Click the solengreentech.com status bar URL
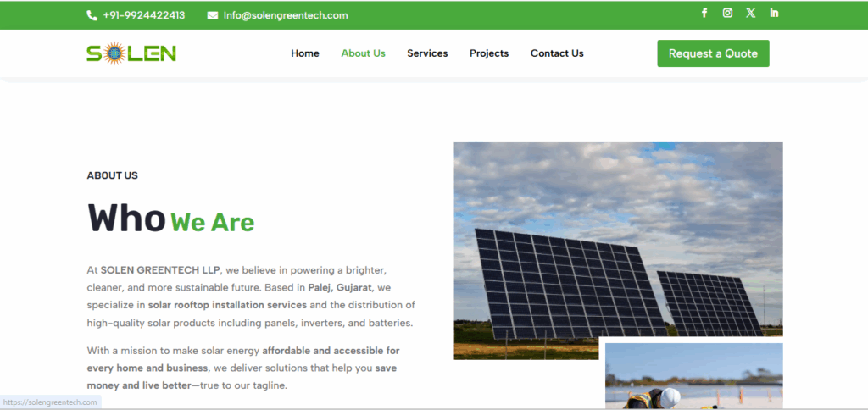This screenshot has width=868, height=410. [x=50, y=402]
